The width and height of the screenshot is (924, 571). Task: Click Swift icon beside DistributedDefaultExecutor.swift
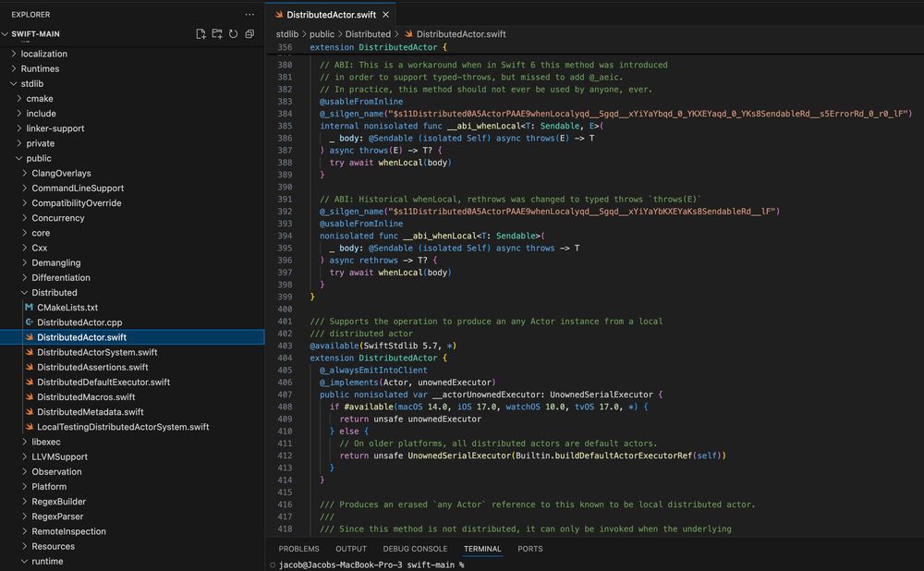pos(29,382)
